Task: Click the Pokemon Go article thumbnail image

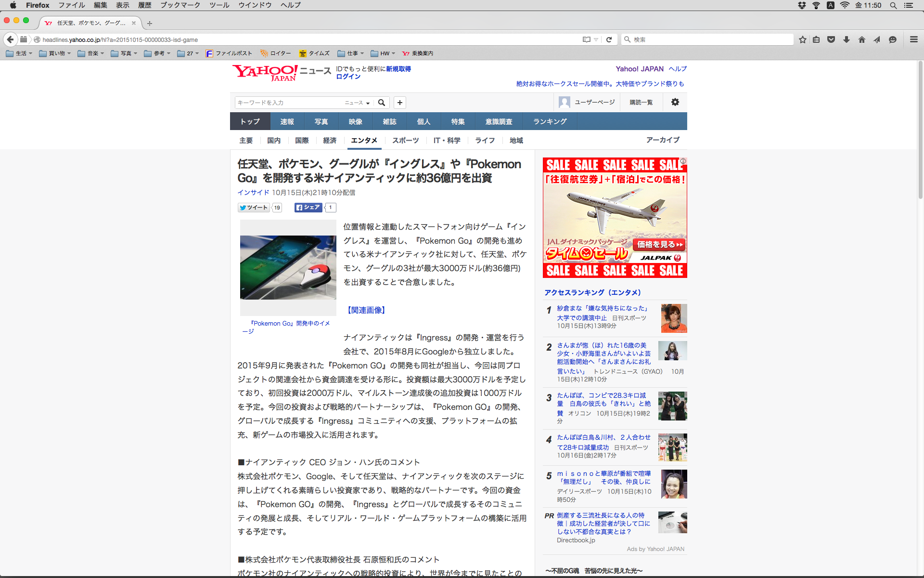Action: pyautogui.click(x=288, y=267)
